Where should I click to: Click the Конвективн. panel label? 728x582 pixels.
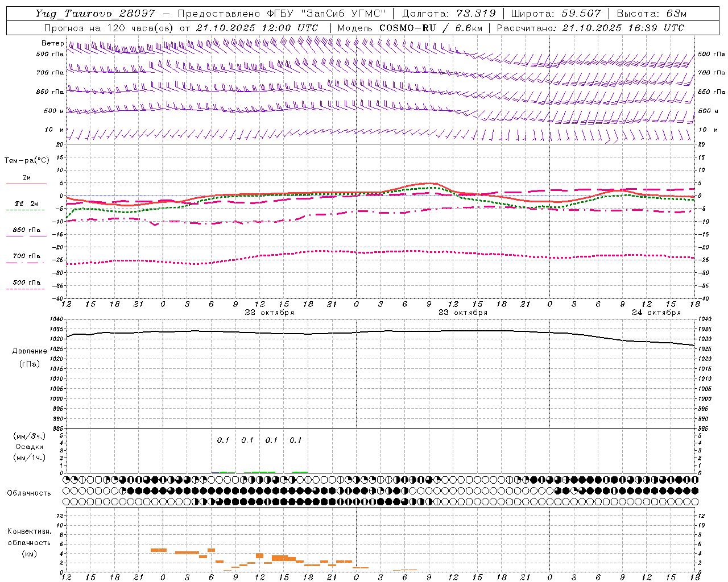29,531
